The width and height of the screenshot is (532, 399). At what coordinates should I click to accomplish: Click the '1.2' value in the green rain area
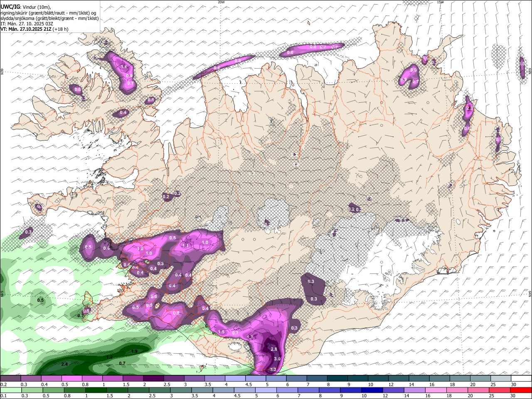[x=110, y=357]
